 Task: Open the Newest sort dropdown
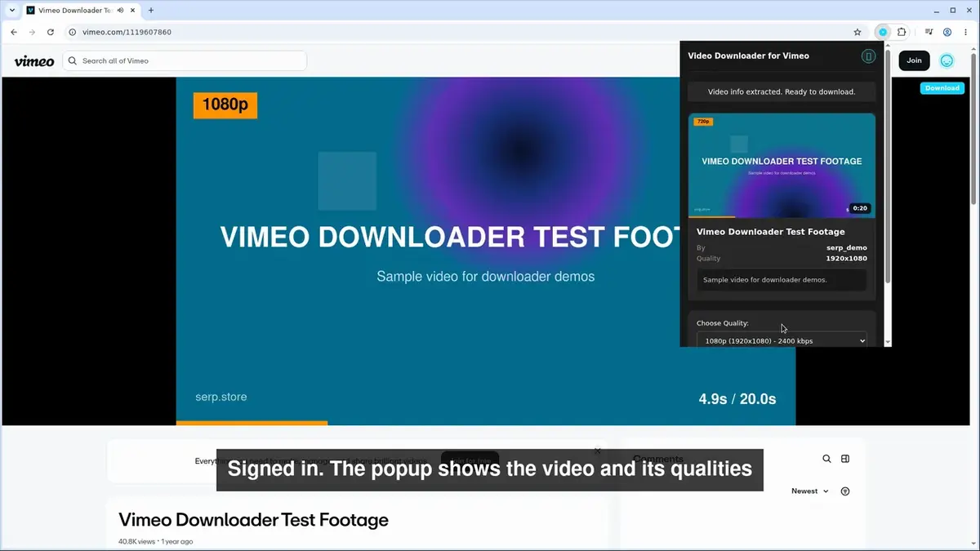point(810,491)
